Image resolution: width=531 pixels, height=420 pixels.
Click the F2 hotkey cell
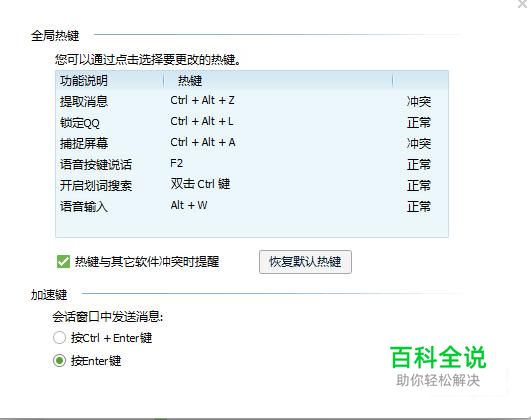click(x=176, y=163)
